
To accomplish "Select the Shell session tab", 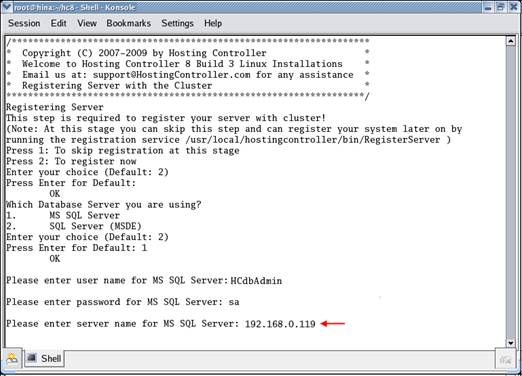I will [x=44, y=359].
